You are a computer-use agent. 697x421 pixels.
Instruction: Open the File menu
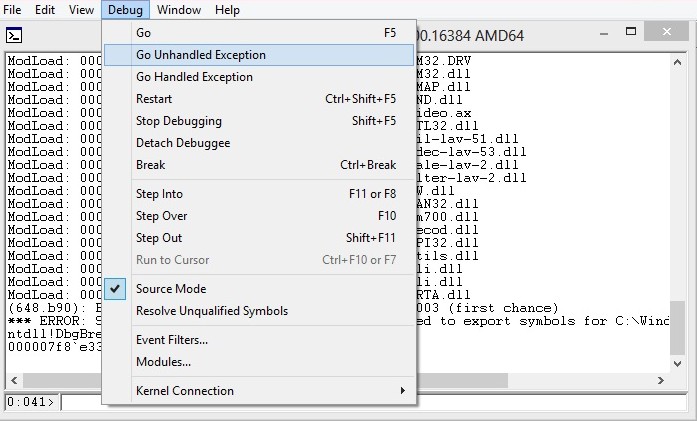tap(12, 10)
